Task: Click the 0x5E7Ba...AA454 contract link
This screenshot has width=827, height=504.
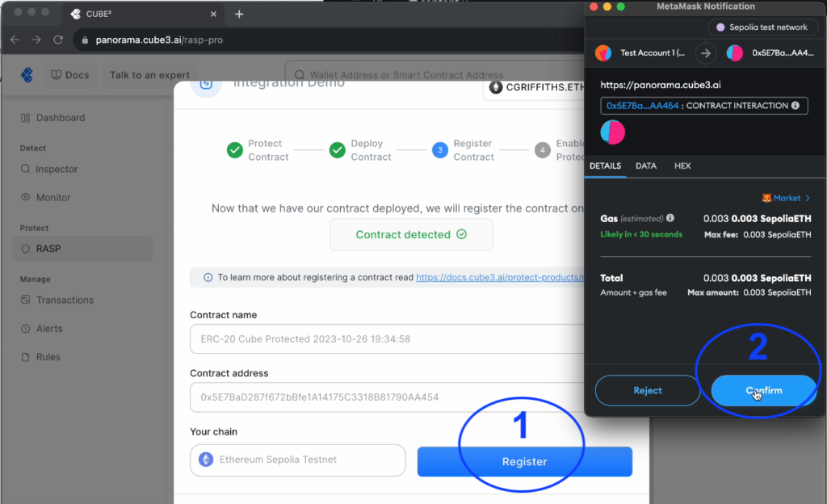Action: 642,106
